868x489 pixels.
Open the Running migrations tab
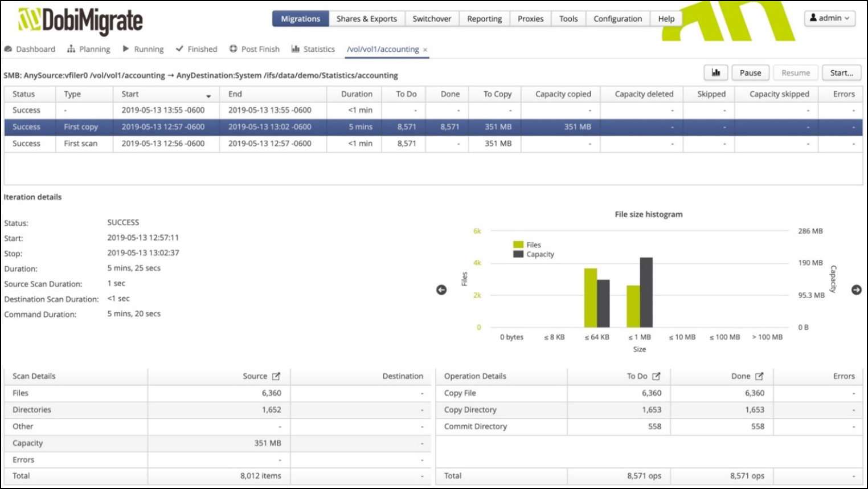pyautogui.click(x=144, y=49)
